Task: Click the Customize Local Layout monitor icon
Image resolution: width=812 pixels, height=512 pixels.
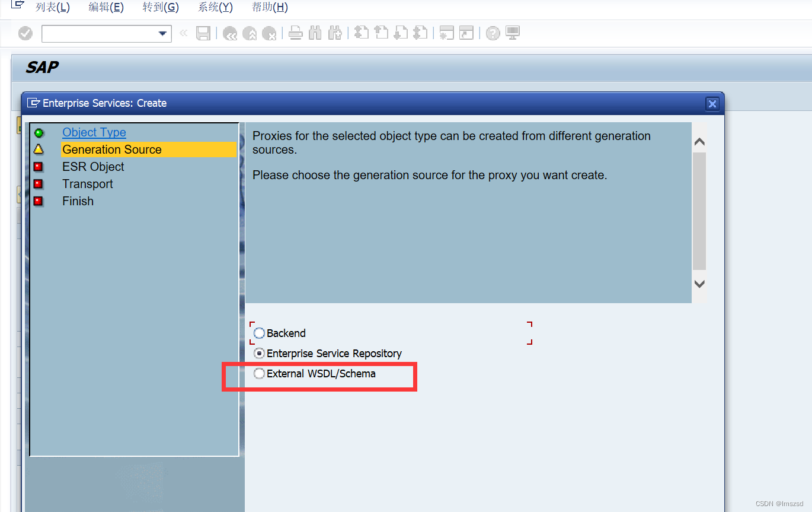Action: point(513,33)
